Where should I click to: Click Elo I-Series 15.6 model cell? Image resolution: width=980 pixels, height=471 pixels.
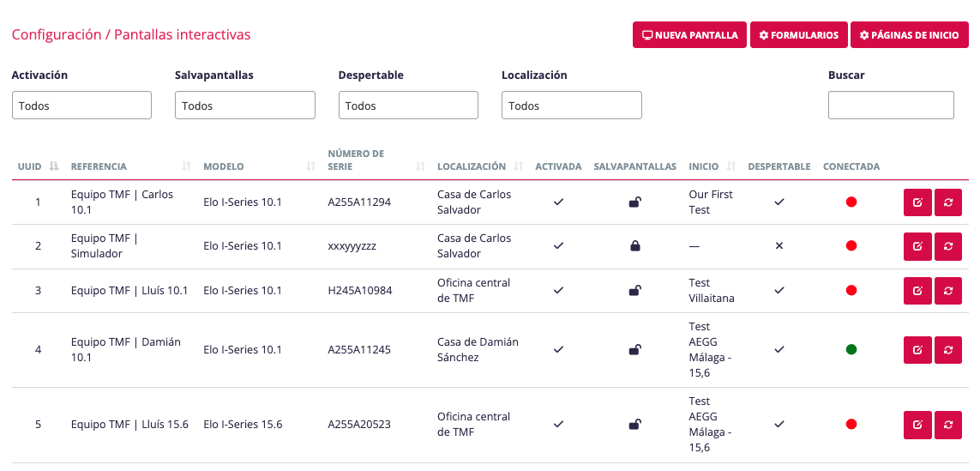[243, 425]
